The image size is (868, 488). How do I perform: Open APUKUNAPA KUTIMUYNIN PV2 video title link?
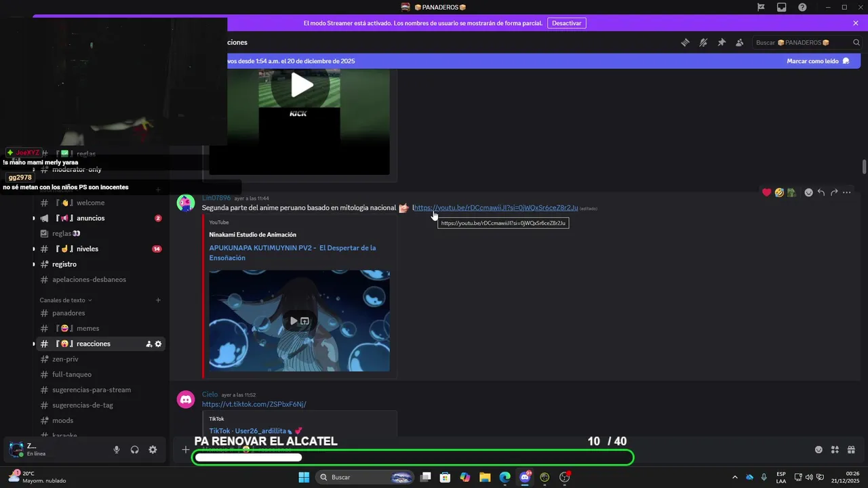coord(292,253)
